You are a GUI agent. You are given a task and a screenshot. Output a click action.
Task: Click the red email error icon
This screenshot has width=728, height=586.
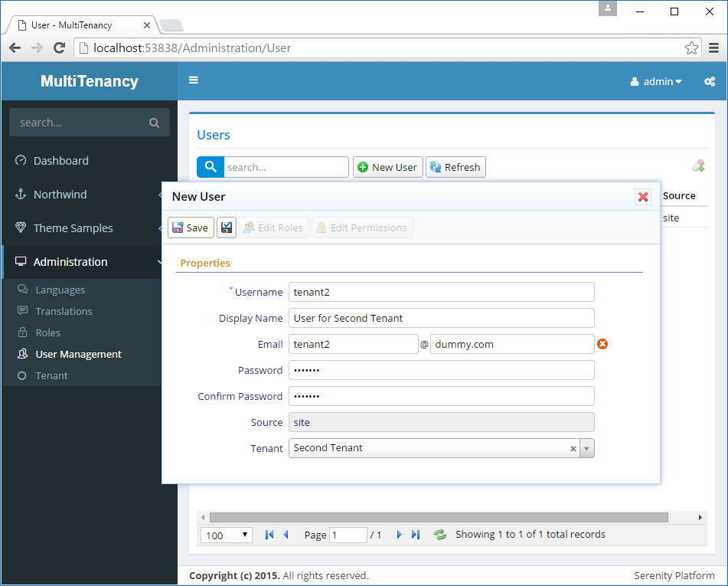602,345
